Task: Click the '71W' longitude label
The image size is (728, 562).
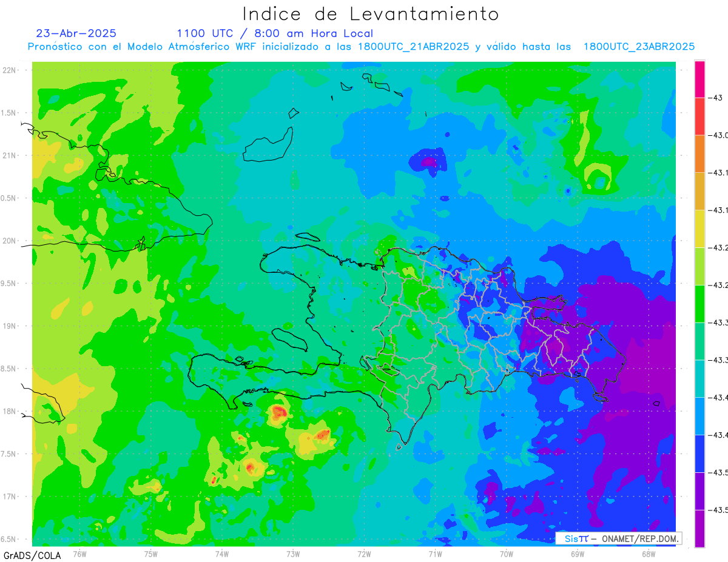Action: pyautogui.click(x=435, y=554)
